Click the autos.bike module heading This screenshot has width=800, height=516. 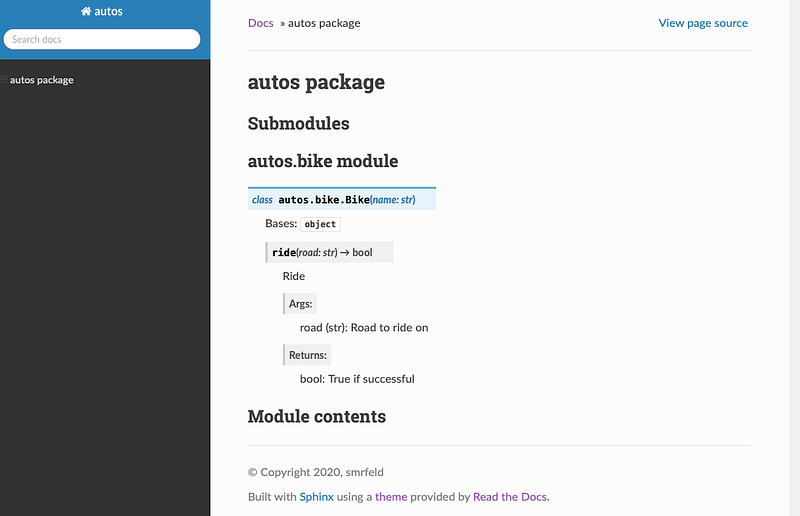coord(322,161)
